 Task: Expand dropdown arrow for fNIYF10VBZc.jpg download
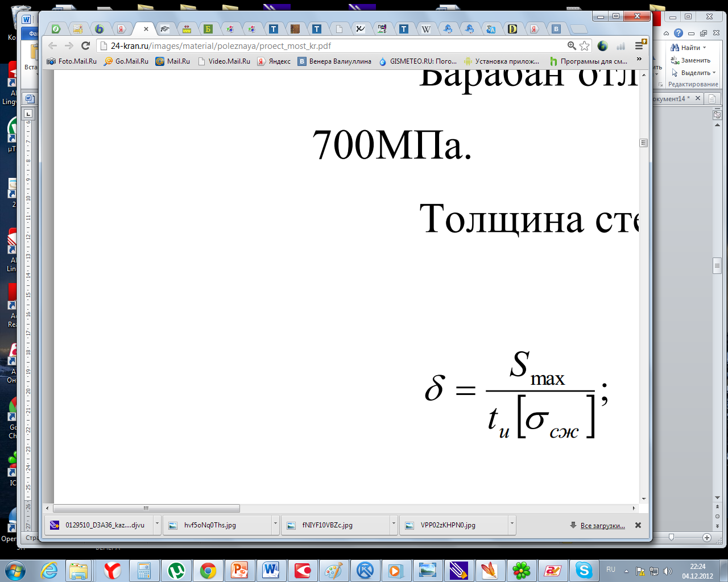click(x=394, y=525)
